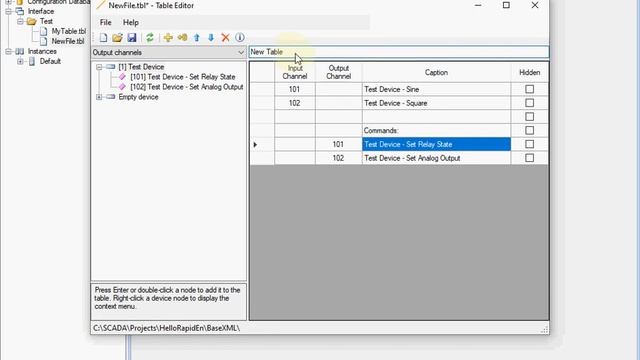Viewport: 640px width, 360px height.
Task: Select the row header of the current row
Action: (262, 144)
